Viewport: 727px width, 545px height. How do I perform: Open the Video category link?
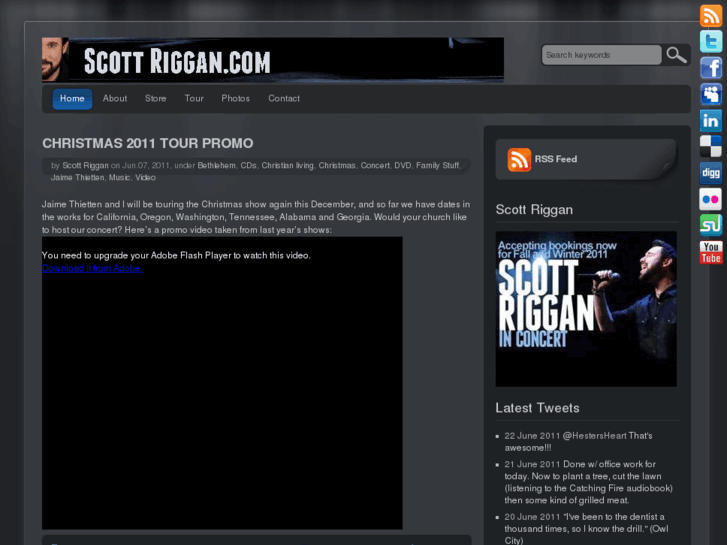(145, 178)
